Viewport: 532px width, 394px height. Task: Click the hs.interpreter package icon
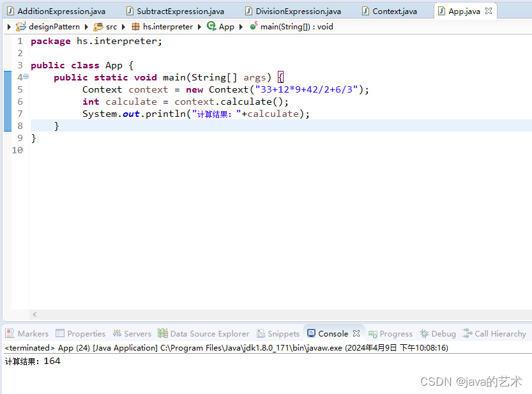135,26
